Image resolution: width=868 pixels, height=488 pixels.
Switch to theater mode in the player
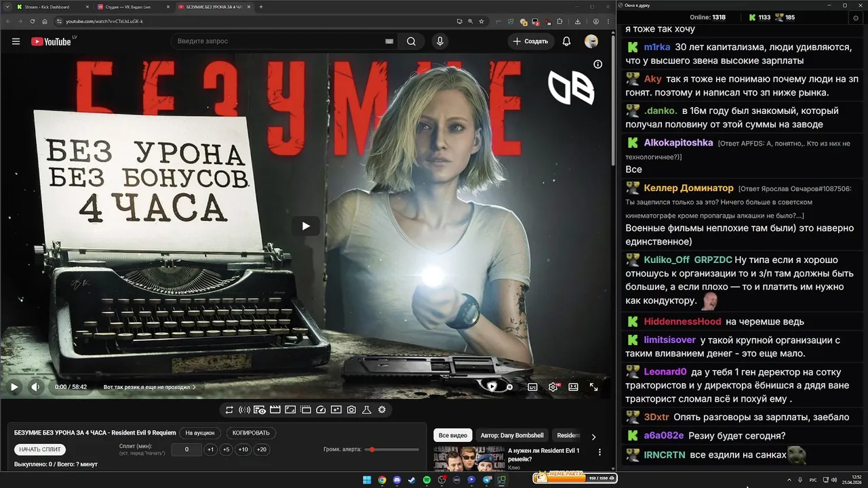[573, 387]
